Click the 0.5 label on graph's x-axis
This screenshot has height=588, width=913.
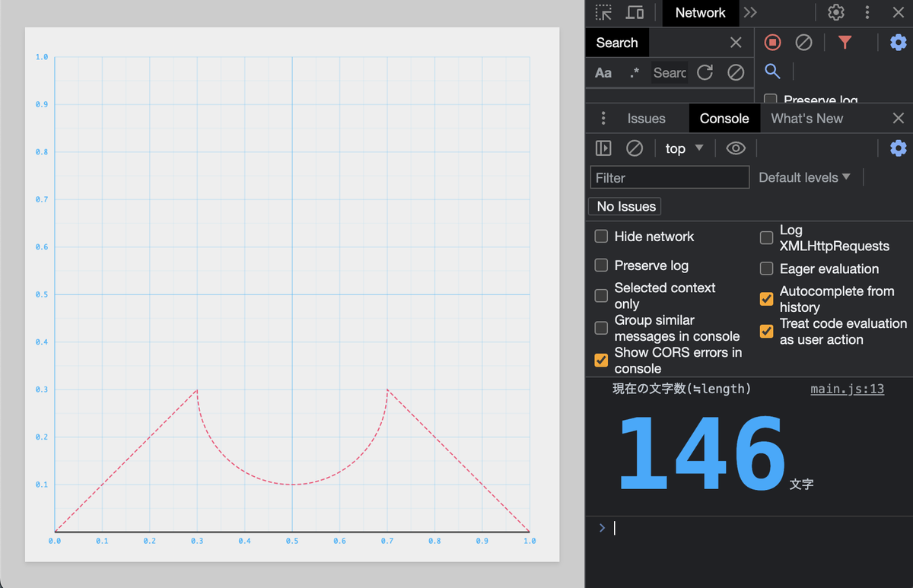[x=292, y=541]
